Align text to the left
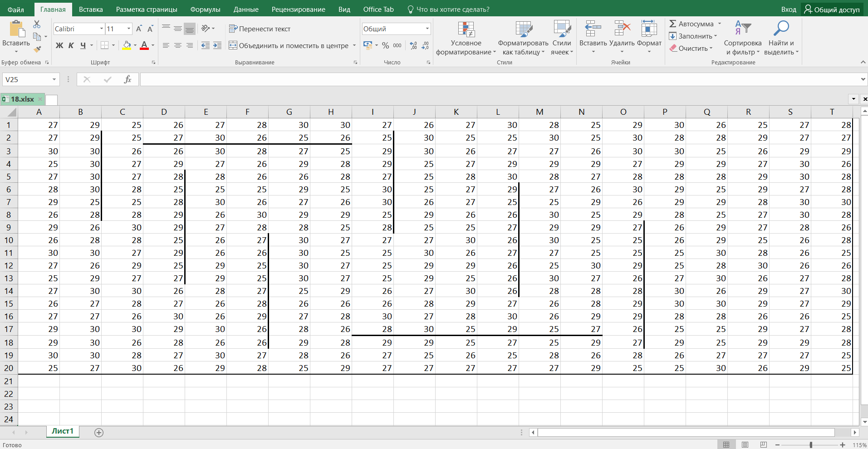This screenshot has height=449, width=868. [166, 45]
